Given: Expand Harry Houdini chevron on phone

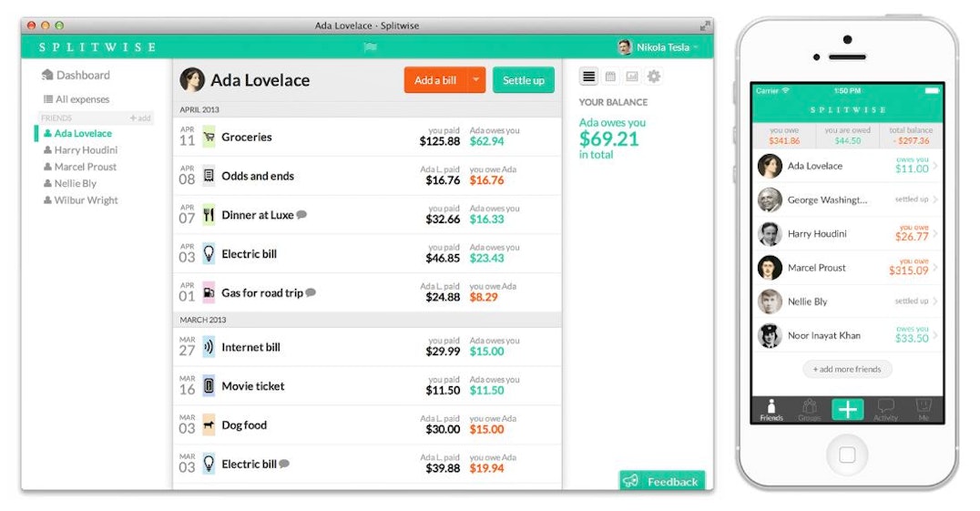Looking at the screenshot, I should click(935, 233).
